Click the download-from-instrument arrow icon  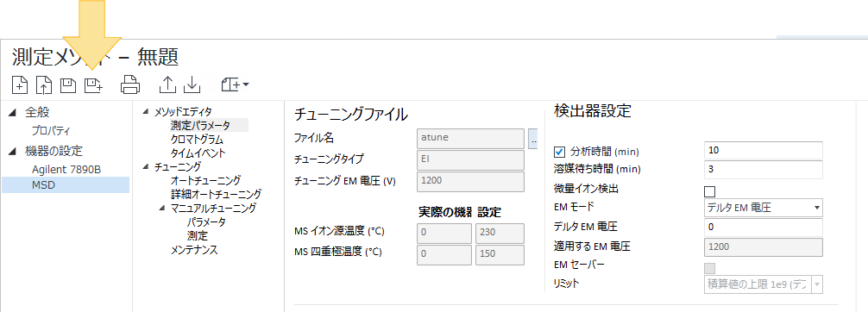(x=192, y=84)
